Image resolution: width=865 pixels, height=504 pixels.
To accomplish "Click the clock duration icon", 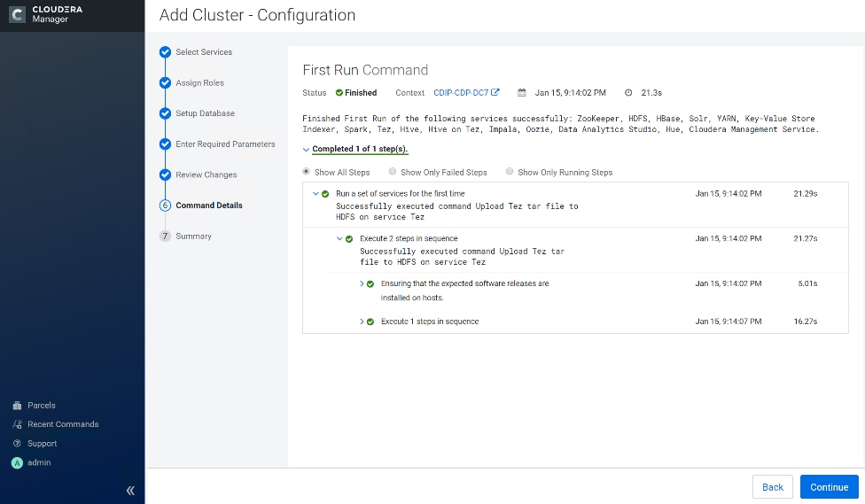I will pos(628,93).
